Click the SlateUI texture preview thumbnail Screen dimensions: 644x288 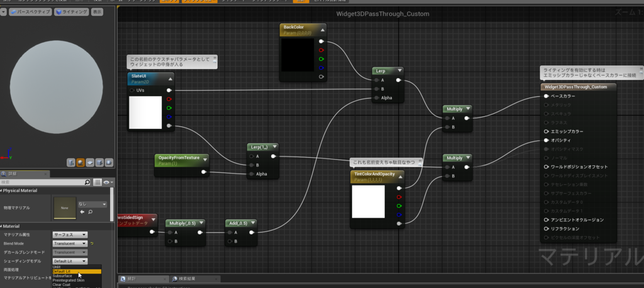(x=145, y=113)
